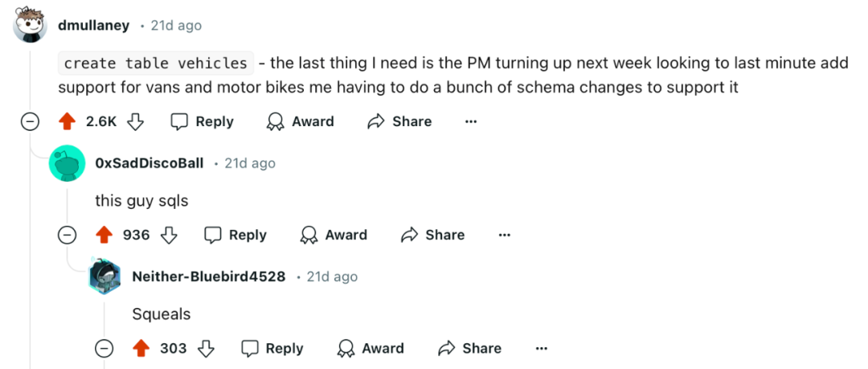Share the 'this guy sqls' comment
Image resolution: width=868 pixels, height=369 pixels.
(x=433, y=235)
